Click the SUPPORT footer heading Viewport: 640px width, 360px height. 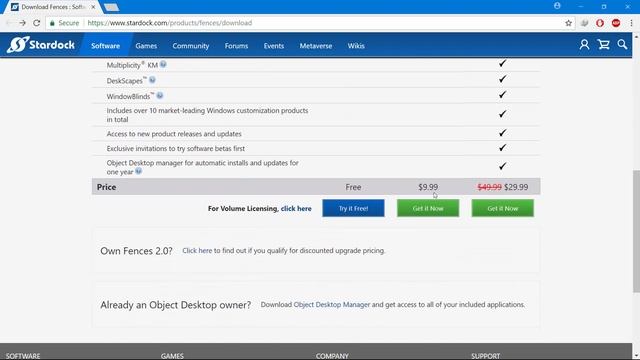pos(485,356)
